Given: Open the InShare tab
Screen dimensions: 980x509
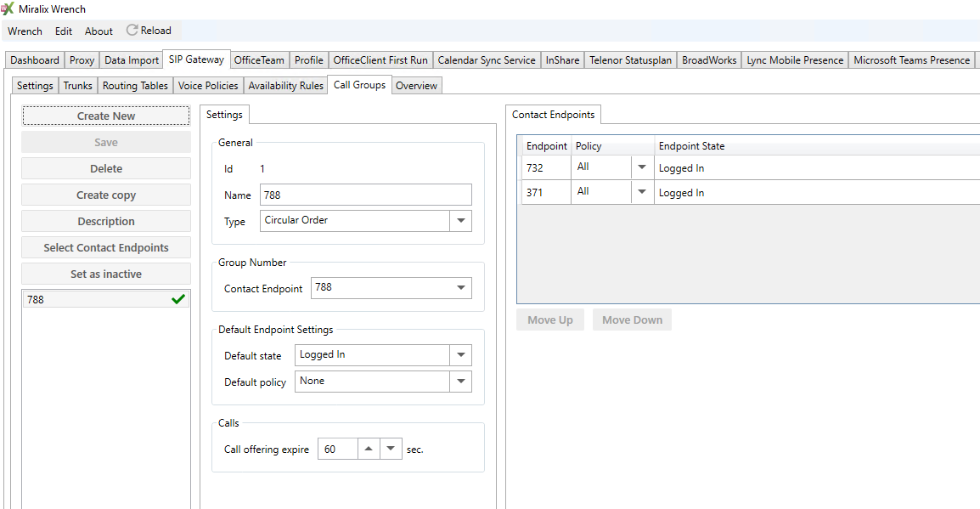Looking at the screenshot, I should pyautogui.click(x=562, y=60).
